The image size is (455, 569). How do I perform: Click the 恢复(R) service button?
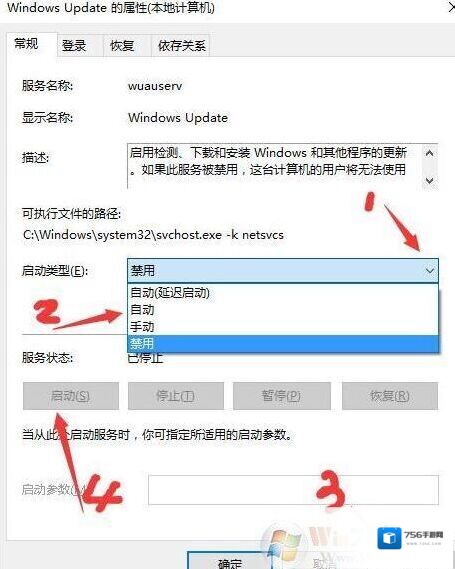[390, 396]
